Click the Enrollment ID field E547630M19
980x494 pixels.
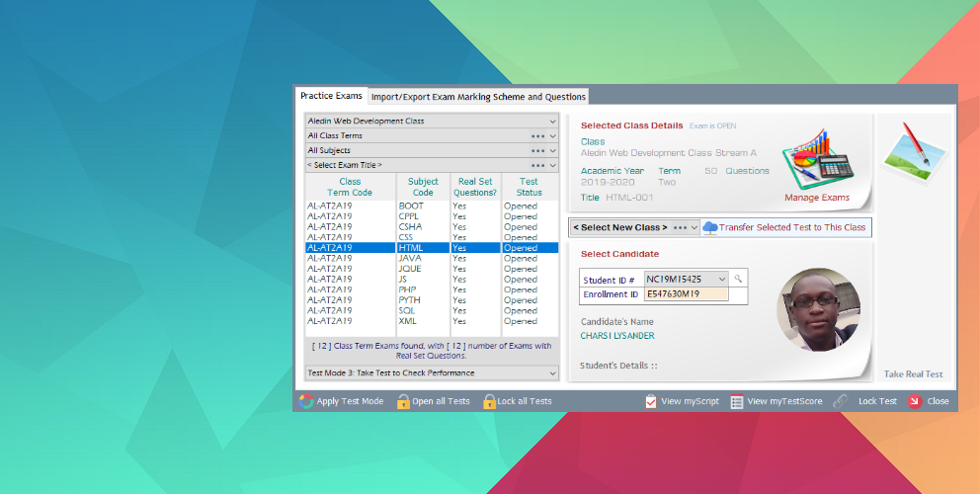(x=687, y=293)
